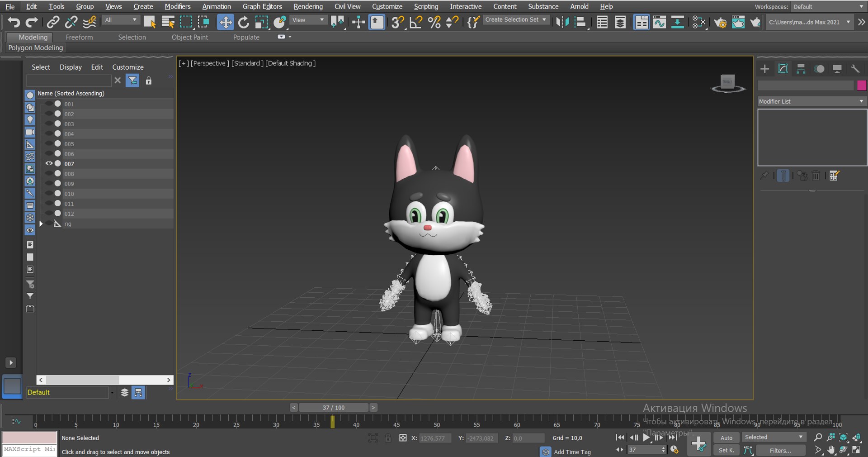Open the Create command panel tab
The width and height of the screenshot is (868, 457).
coord(764,69)
